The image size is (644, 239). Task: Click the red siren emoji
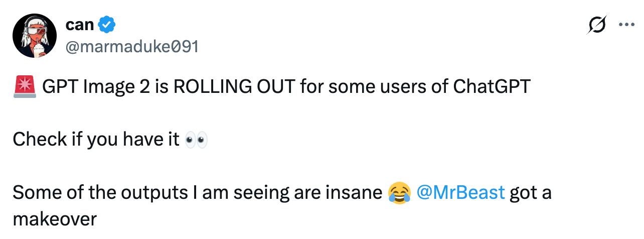click(x=25, y=87)
